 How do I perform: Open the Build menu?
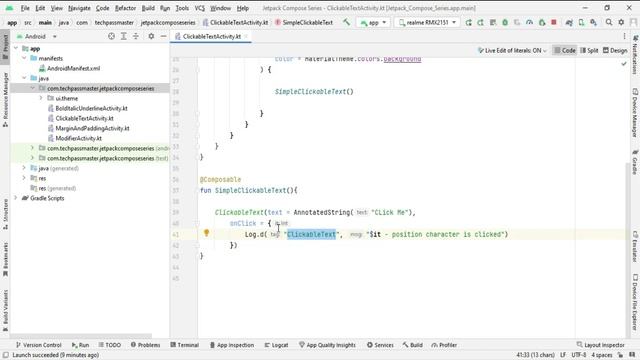[x=148, y=8]
